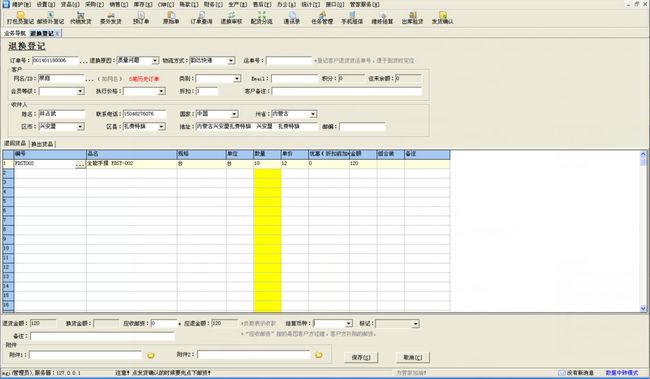Expand the 会员等级 dropdown
This screenshot has width=650, height=379.
tap(80, 91)
